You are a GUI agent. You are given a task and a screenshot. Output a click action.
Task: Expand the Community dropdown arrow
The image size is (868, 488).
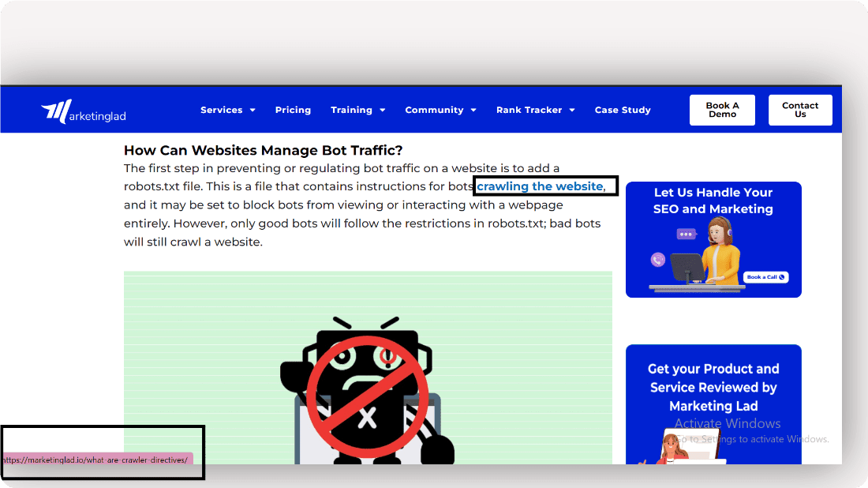(473, 111)
